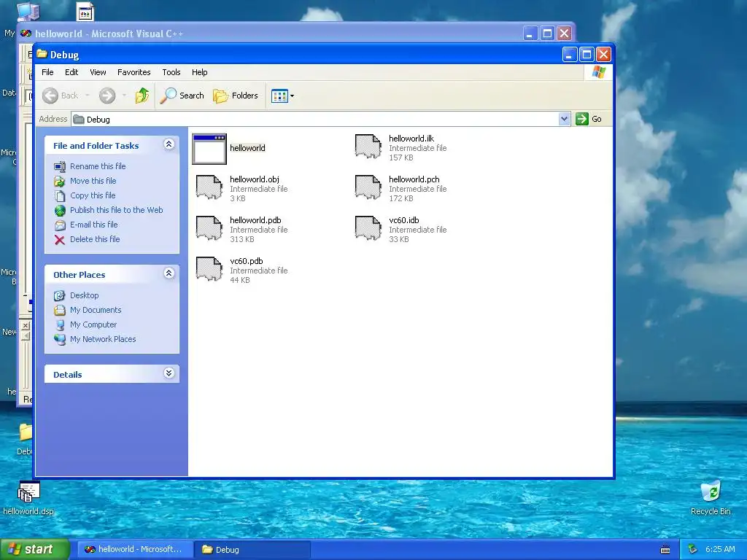Screen dimensions: 747x560
Task: Click the helloworld.ilk file name
Action: (411, 139)
